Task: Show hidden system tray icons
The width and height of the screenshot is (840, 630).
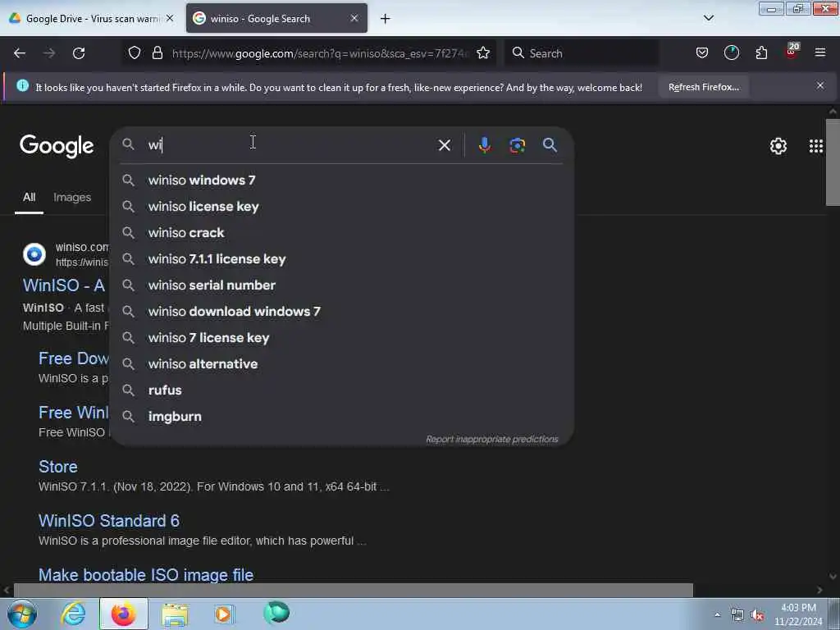Action: pyautogui.click(x=717, y=614)
